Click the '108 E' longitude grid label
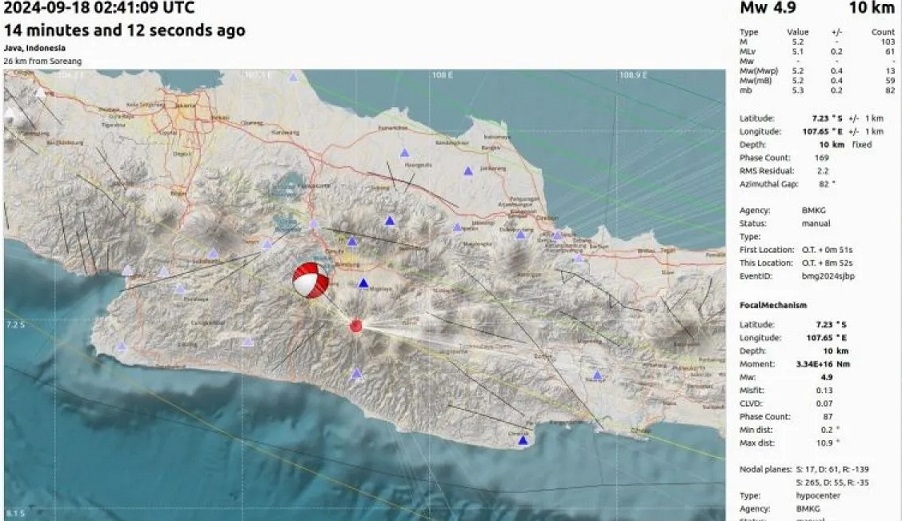This screenshot has width=902, height=521. click(x=442, y=75)
